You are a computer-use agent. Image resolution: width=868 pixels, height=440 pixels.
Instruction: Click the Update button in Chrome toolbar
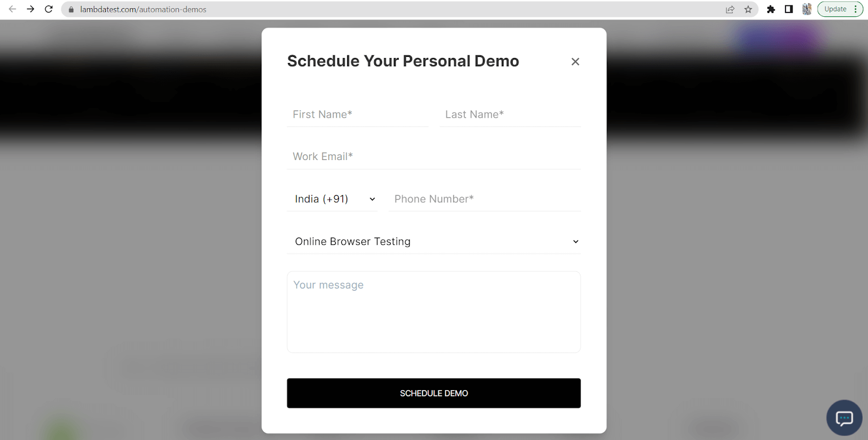[x=836, y=9]
